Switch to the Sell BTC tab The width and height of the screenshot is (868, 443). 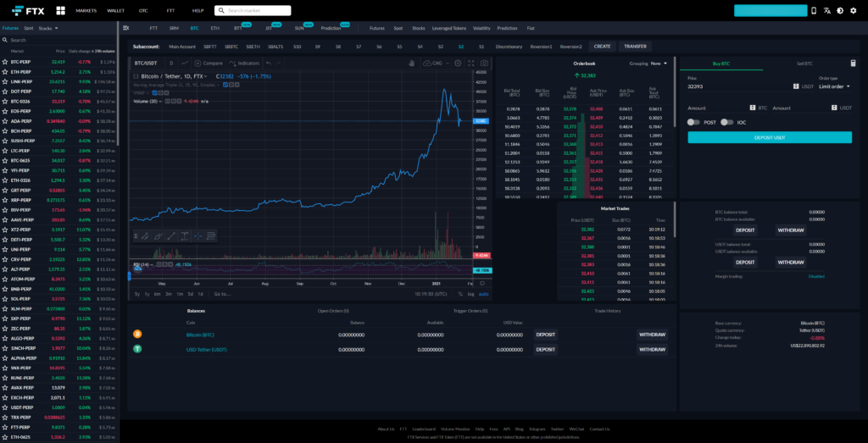click(x=804, y=64)
